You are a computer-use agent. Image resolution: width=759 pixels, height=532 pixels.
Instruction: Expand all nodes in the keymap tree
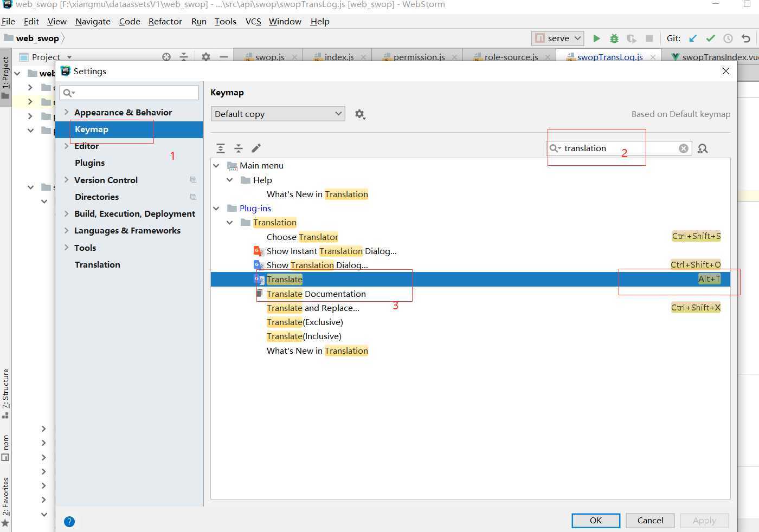pos(221,148)
